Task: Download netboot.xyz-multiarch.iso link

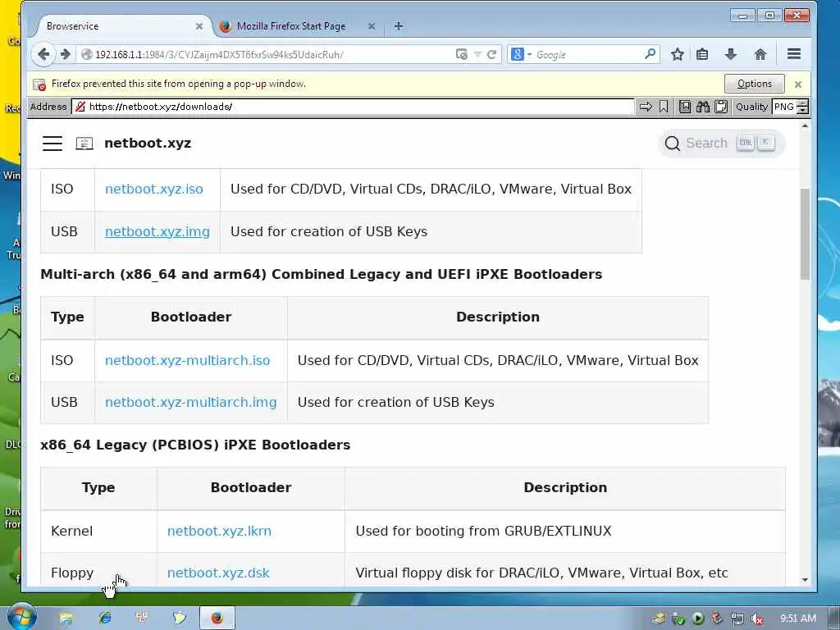Action: (188, 361)
